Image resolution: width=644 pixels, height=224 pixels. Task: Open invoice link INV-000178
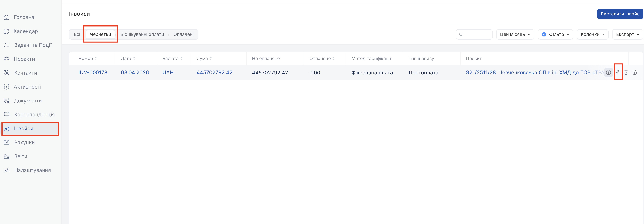(93, 73)
